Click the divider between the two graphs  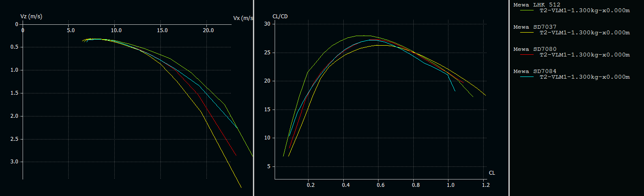point(253,98)
